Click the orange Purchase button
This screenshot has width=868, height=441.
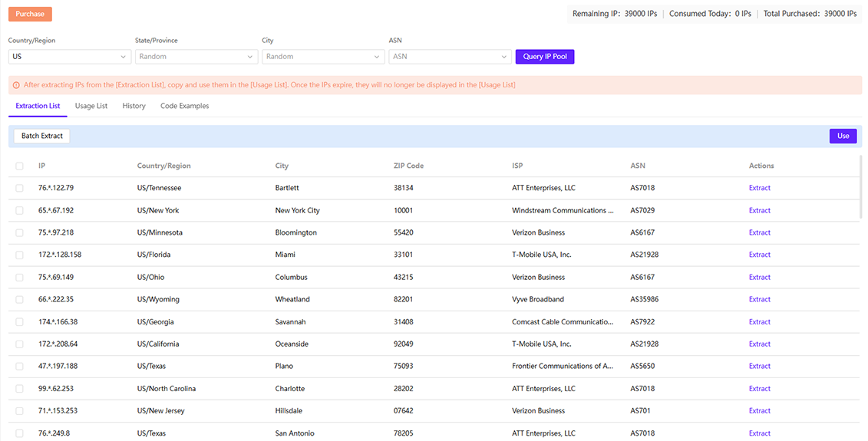30,14
